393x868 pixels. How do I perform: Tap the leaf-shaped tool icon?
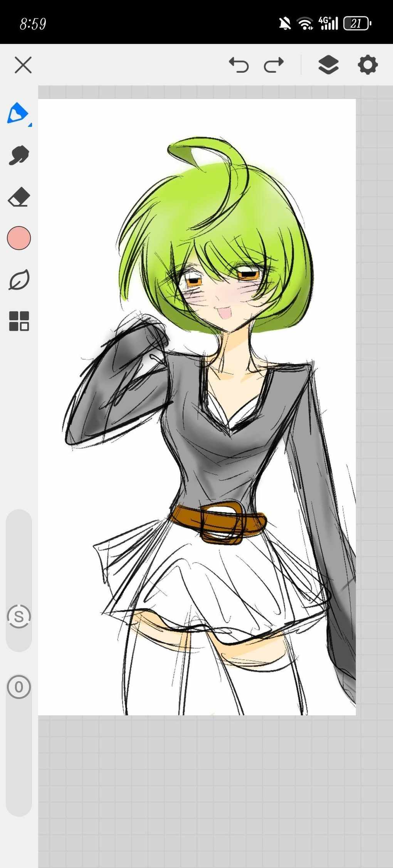pyautogui.click(x=19, y=280)
